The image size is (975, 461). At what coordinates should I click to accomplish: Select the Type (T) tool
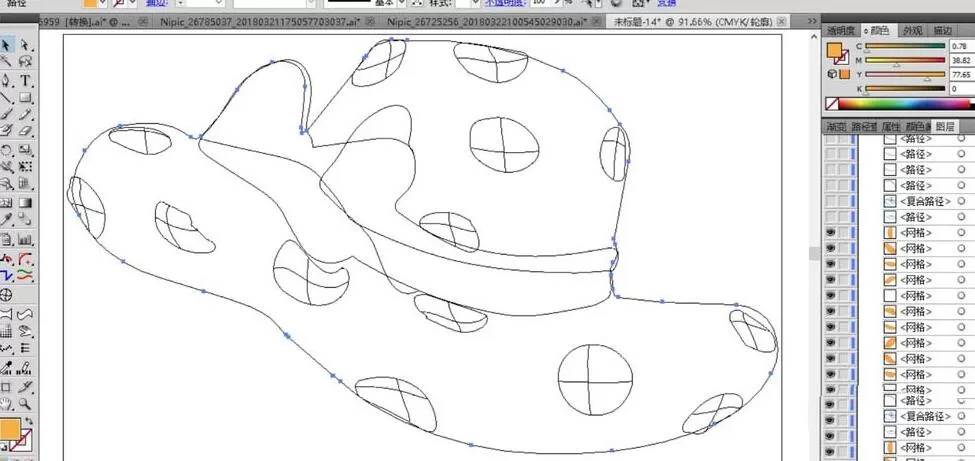(x=25, y=81)
